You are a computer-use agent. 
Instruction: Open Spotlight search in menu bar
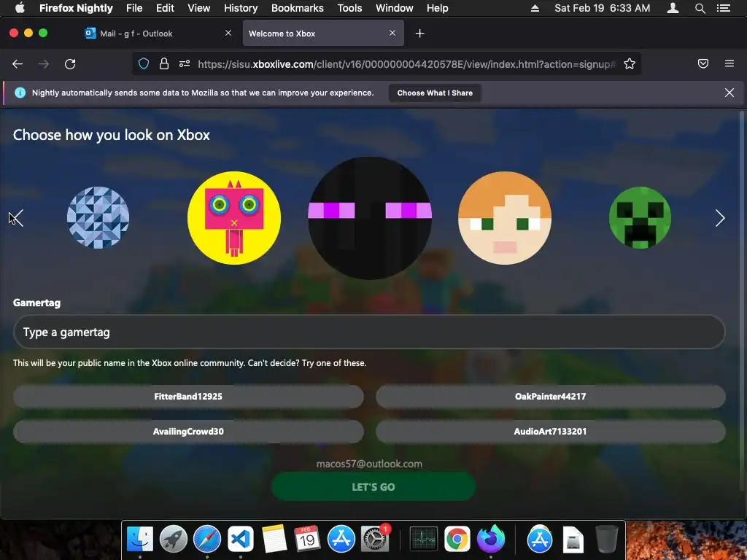coord(700,8)
